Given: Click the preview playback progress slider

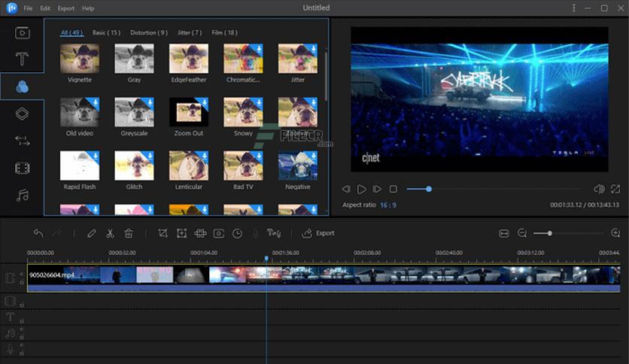Looking at the screenshot, I should [494, 189].
